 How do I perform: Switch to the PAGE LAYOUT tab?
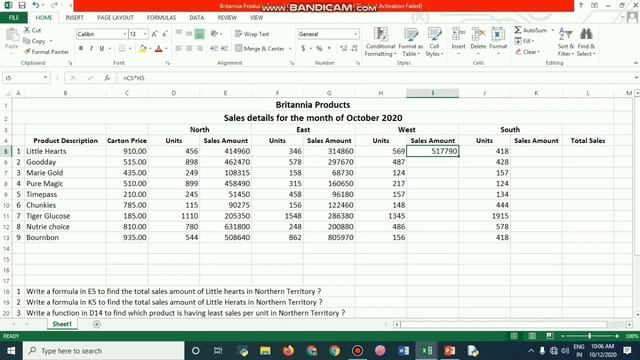point(115,18)
